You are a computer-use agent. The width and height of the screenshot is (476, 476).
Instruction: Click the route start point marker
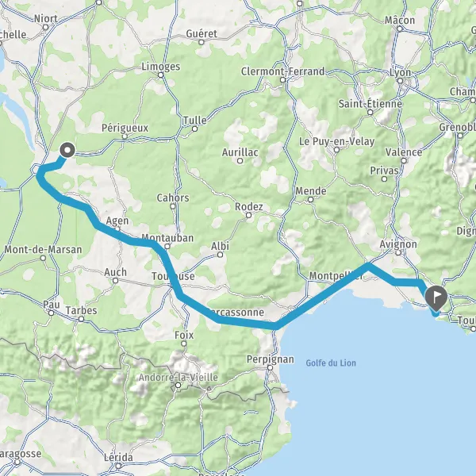(x=67, y=150)
